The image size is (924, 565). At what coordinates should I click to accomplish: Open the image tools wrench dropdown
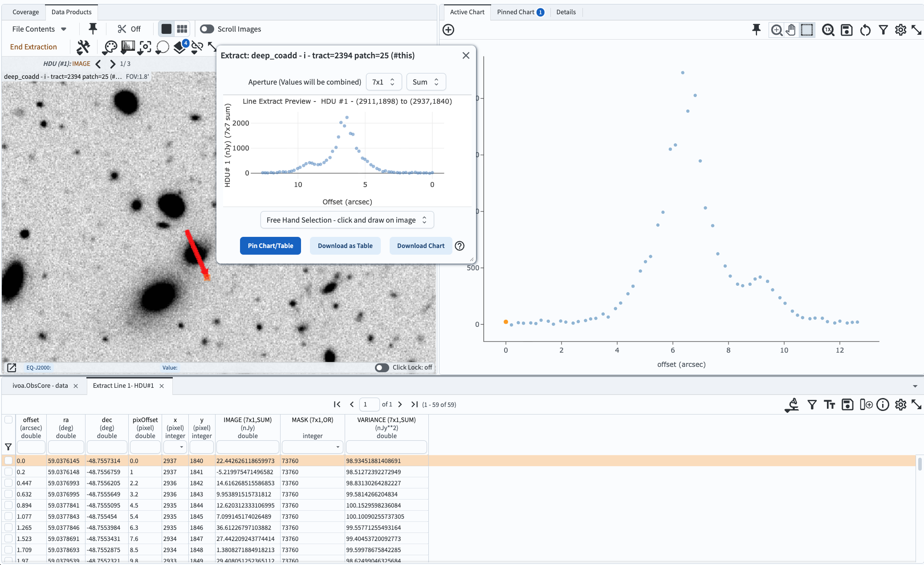tap(83, 47)
